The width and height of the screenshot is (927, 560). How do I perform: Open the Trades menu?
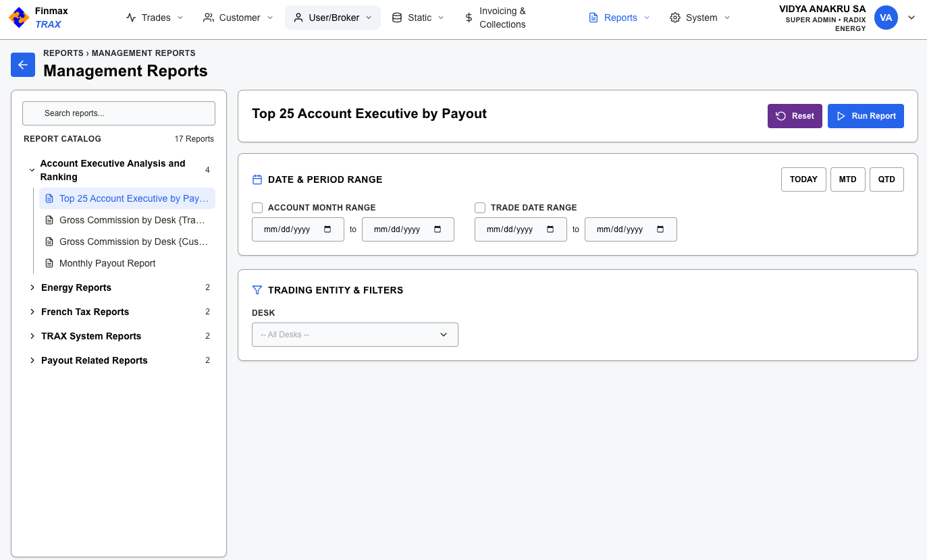pyautogui.click(x=155, y=18)
